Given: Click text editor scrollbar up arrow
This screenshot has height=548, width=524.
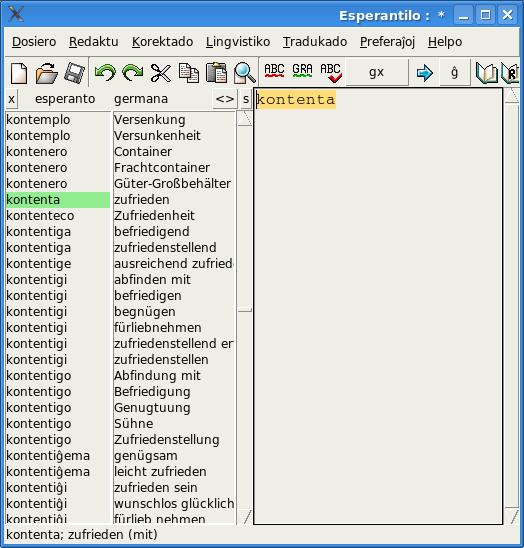Looking at the screenshot, I should tap(512, 95).
